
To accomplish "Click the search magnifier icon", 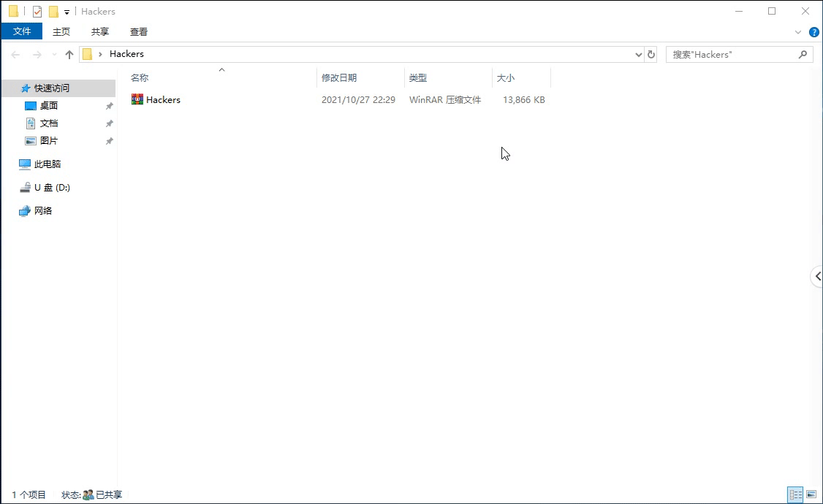I will pyautogui.click(x=803, y=54).
